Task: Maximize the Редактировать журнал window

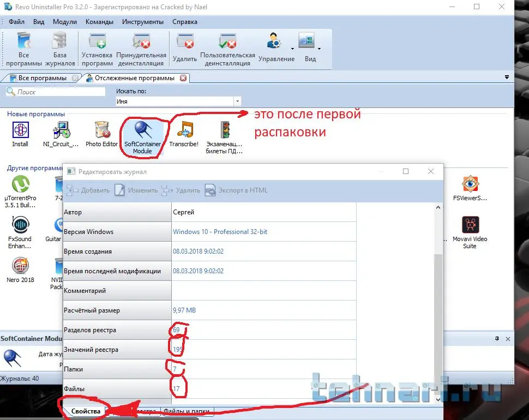Action: pos(406,171)
